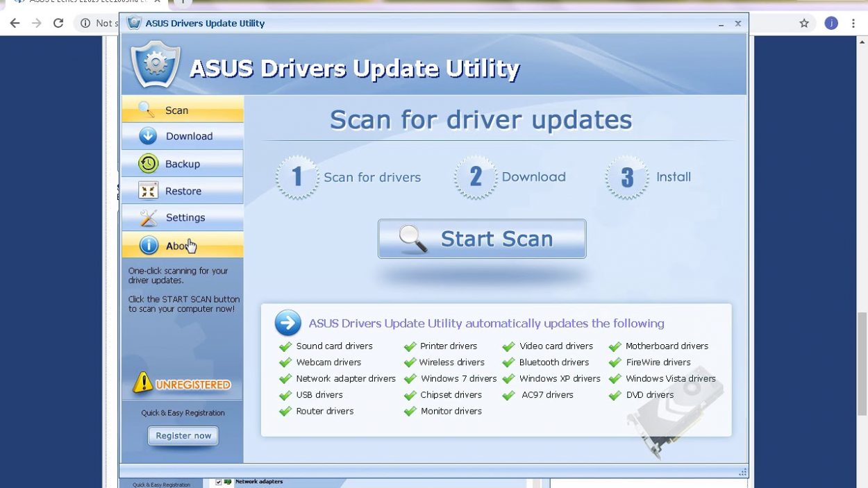Click the DVD drivers entry
This screenshot has height=488, width=868.
click(x=642, y=395)
